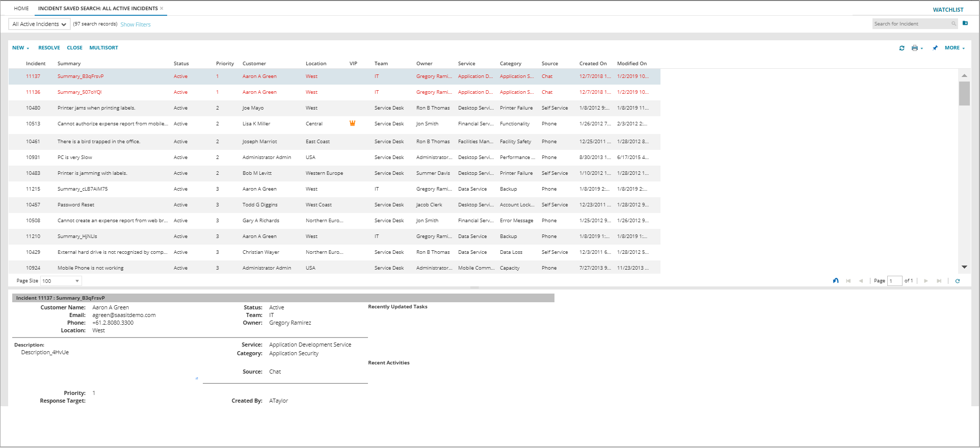Click the magnifier icon in incident search
Image resolution: width=980 pixels, height=448 pixels.
953,24
